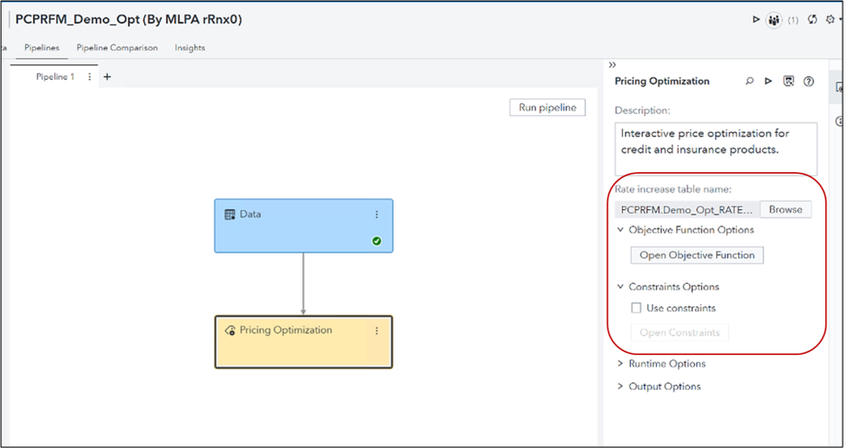Expand the Runtime Options section
Viewport: 868px width, 448px height.
[x=620, y=364]
